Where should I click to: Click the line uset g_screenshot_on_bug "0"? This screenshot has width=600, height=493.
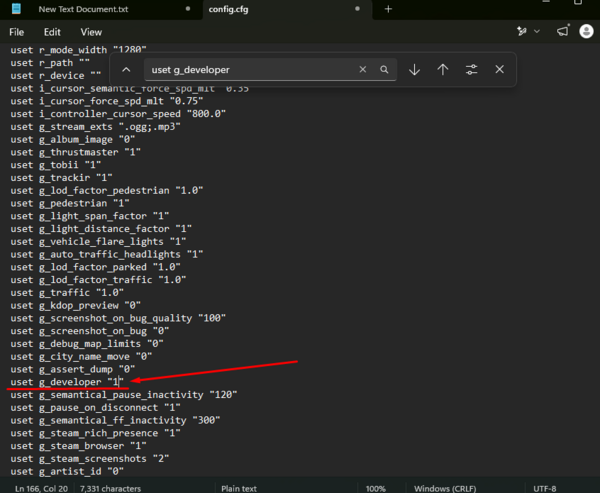click(x=90, y=331)
